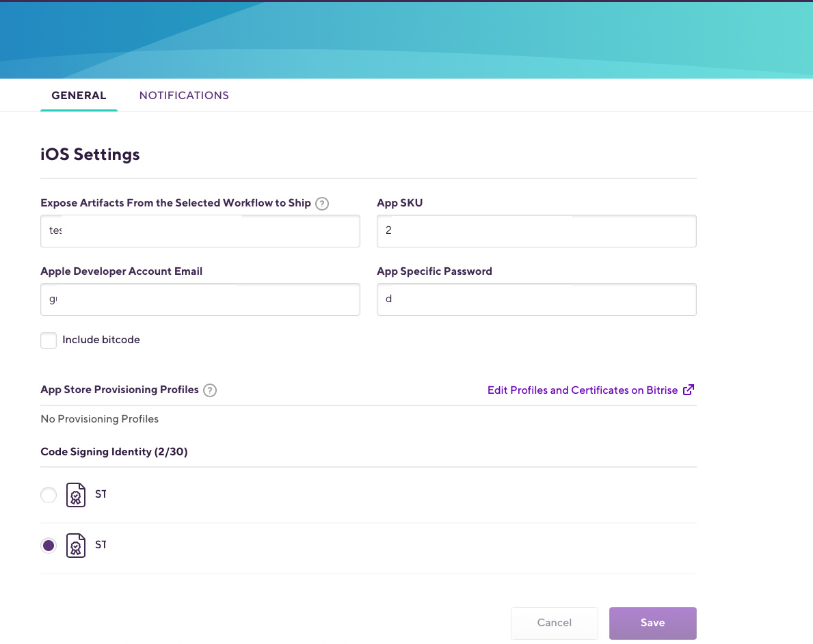813x644 pixels.
Task: Focus the Expose Artifacts workflow field
Action: click(200, 231)
